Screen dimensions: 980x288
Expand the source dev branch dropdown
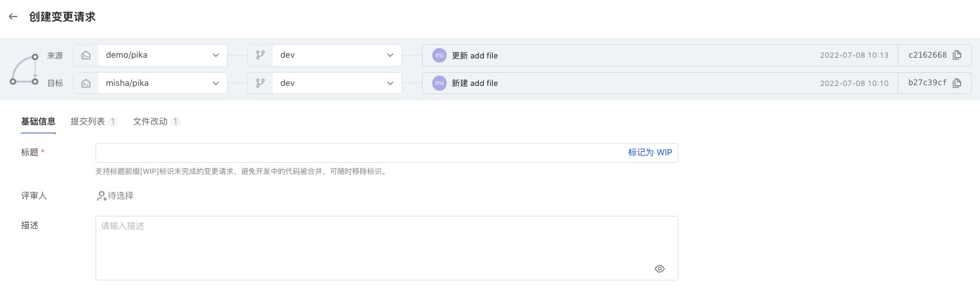(337, 55)
